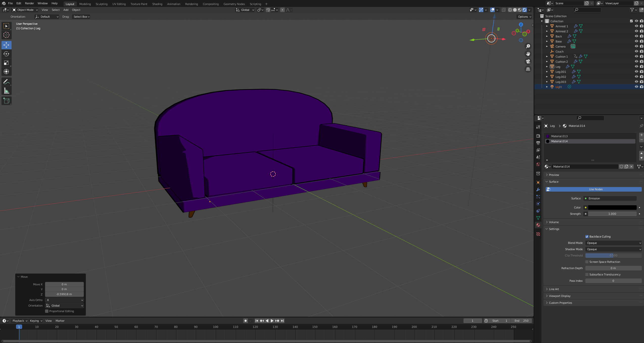Switch to the Modeling workspace tab

click(85, 4)
